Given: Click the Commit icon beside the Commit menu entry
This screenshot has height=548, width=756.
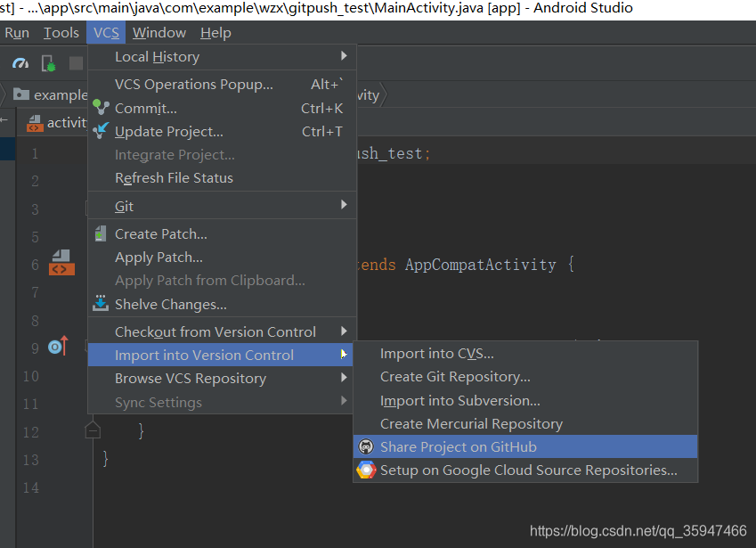Looking at the screenshot, I should (100, 108).
